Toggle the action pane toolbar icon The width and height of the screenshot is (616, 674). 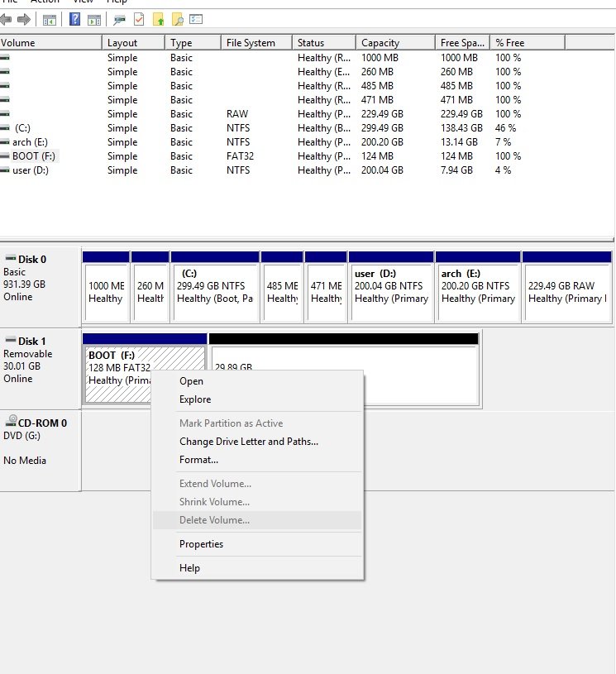(94, 19)
